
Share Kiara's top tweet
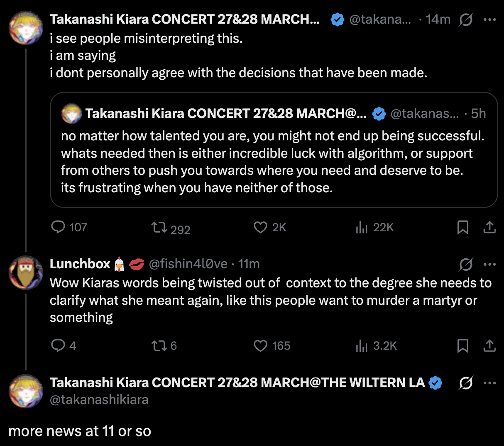[x=490, y=228]
